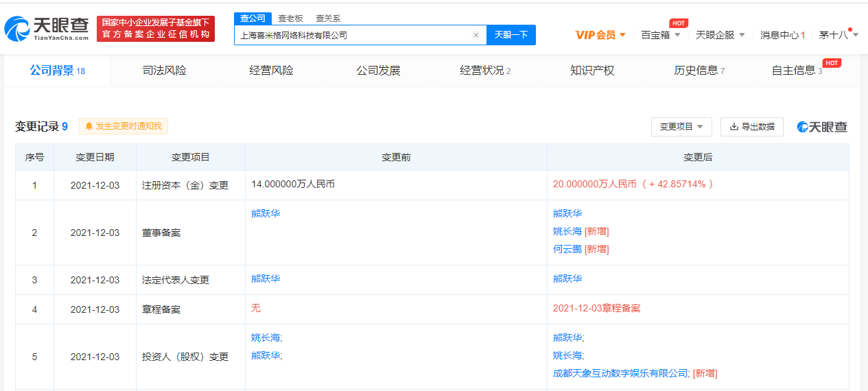Screen dimensions: 868x391
Task: Click the 变更前 column header
Action: pyautogui.click(x=396, y=157)
